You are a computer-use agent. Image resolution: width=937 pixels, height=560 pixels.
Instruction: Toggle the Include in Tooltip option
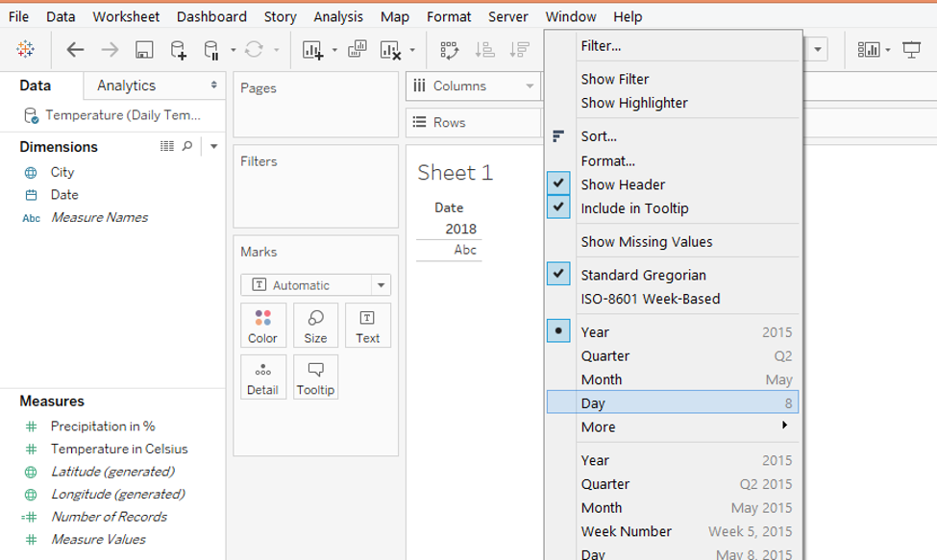point(634,208)
